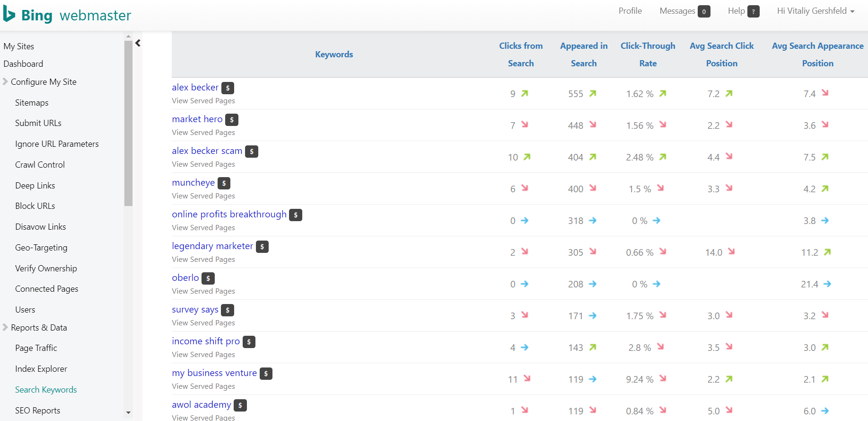Sort by the Keywords column header
868x421 pixels.
pyautogui.click(x=334, y=54)
